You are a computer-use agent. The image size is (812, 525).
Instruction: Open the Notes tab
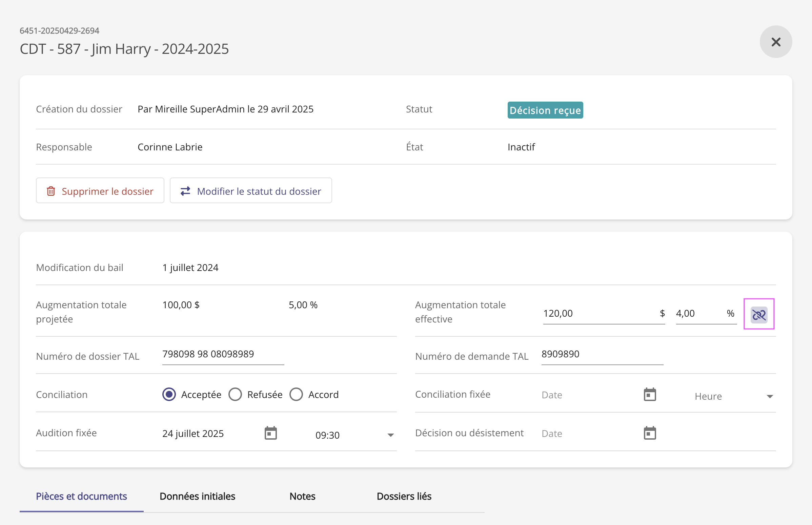coord(302,496)
